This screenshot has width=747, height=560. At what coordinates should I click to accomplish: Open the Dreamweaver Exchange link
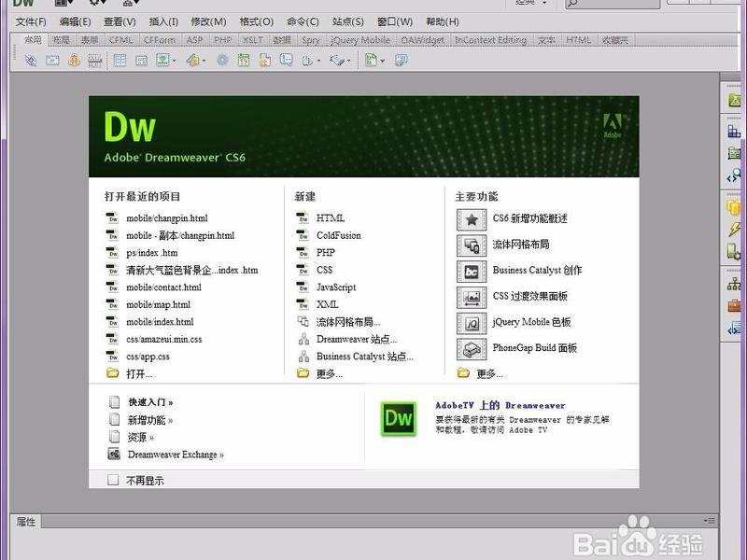[176, 455]
